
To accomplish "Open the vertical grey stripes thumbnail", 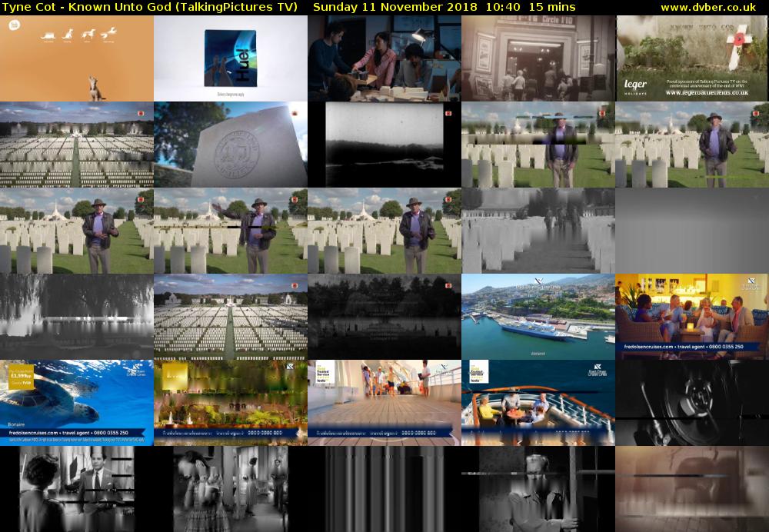I will point(384,489).
